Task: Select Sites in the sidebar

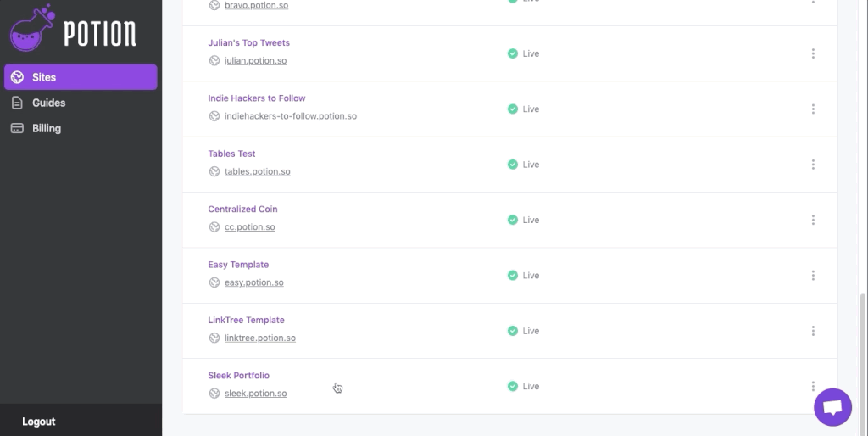Action: pos(81,77)
